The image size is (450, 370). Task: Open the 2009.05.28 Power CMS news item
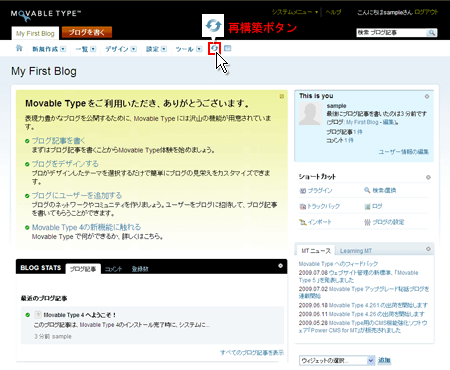(x=363, y=327)
